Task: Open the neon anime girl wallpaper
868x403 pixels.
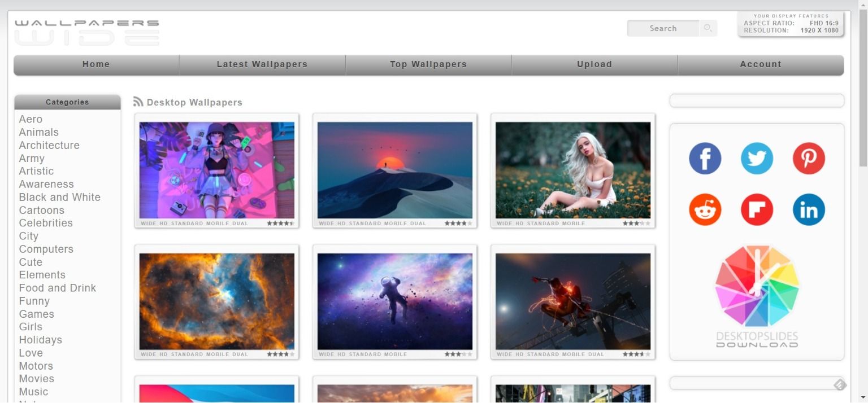Action: pos(217,170)
